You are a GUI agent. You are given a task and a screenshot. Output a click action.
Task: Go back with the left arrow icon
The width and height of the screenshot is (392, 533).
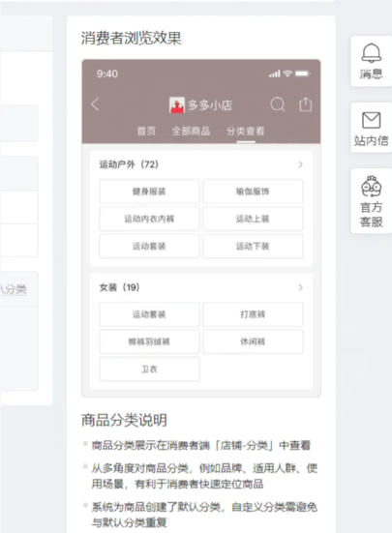(95, 104)
